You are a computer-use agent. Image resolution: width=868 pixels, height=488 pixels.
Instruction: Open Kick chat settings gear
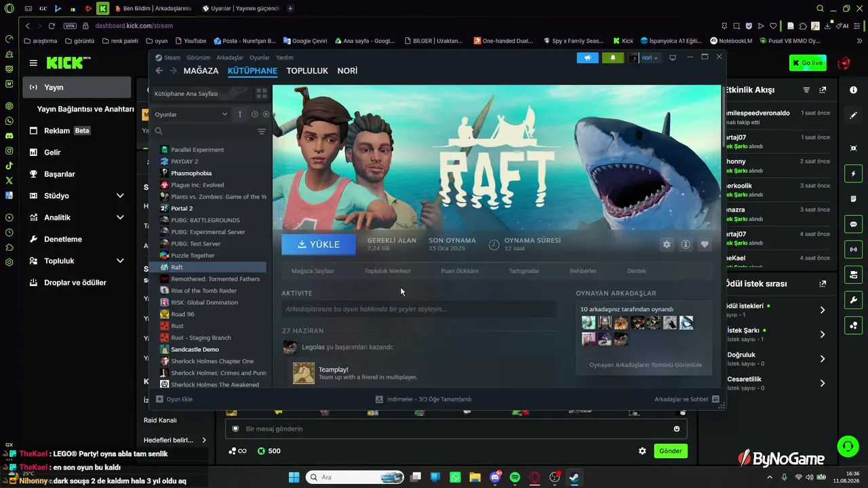click(x=642, y=451)
